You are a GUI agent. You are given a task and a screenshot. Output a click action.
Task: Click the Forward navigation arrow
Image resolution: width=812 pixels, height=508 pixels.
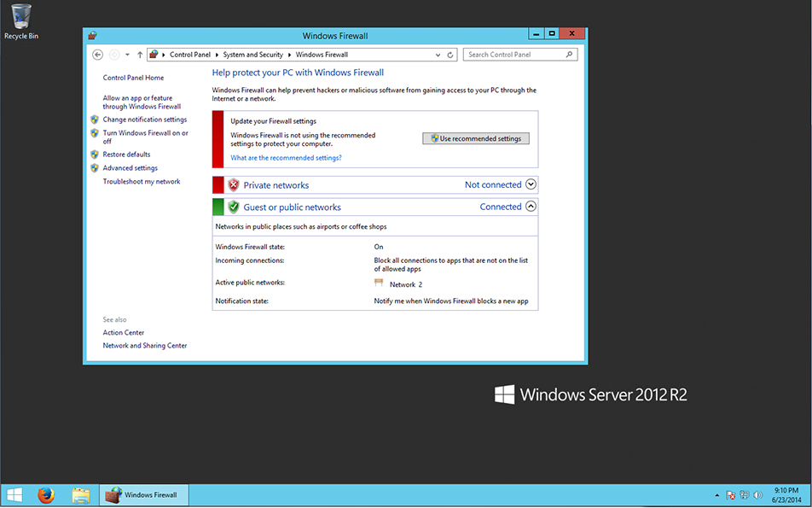(x=114, y=55)
